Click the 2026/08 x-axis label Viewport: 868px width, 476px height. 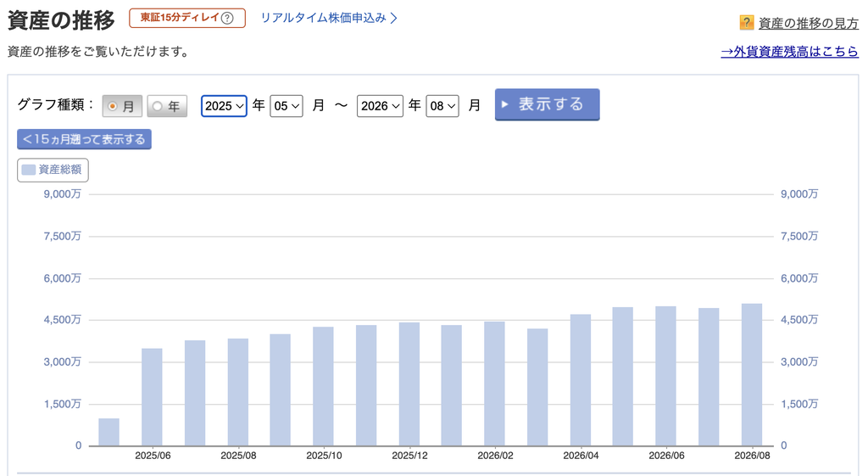752,456
